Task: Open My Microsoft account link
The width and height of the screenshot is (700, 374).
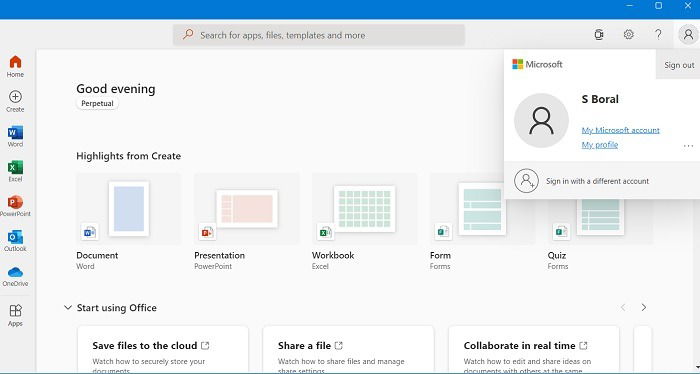Action: click(x=620, y=130)
